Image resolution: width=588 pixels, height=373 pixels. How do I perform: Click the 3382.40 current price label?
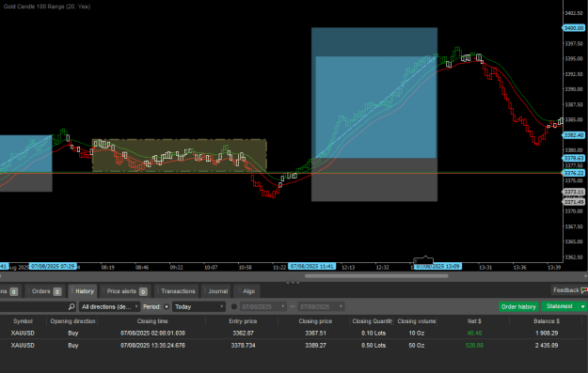pos(574,134)
